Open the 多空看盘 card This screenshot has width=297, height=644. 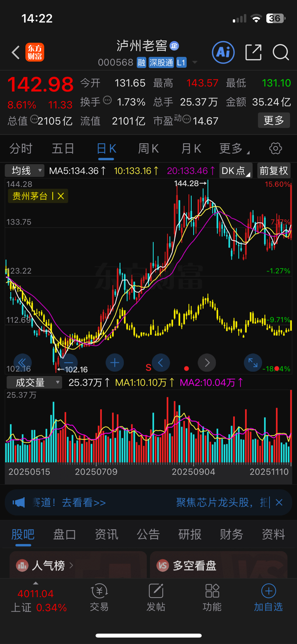point(219,565)
